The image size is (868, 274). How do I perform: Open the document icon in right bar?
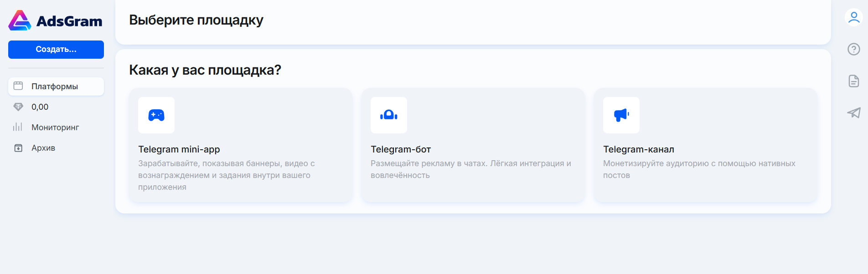pos(854,81)
